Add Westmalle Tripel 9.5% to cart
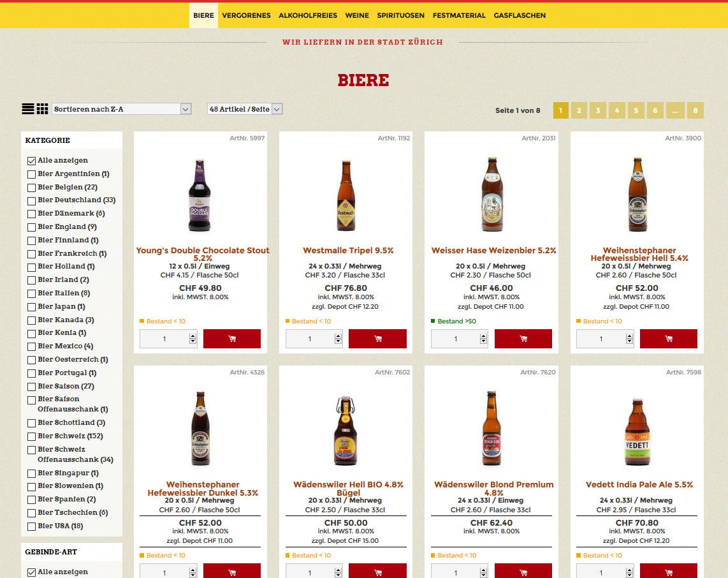Screen dimensions: 728x578 [x=377, y=339]
